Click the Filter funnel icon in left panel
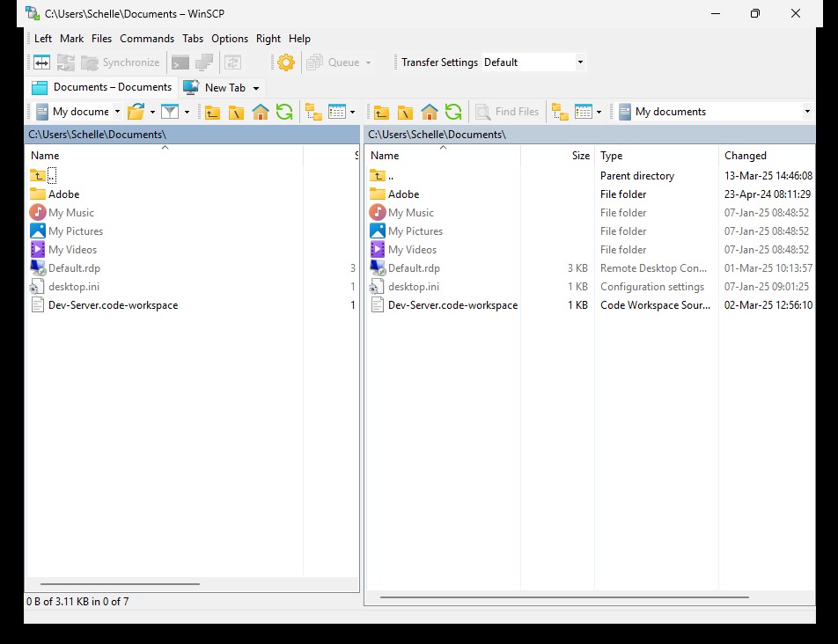Viewport: 838px width, 644px height. pyautogui.click(x=170, y=112)
